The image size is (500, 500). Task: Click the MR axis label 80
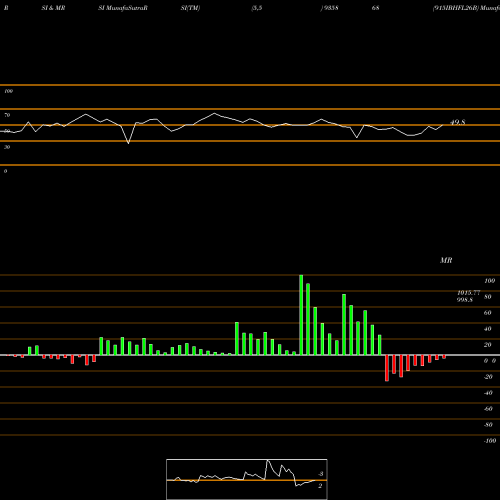click(487, 297)
